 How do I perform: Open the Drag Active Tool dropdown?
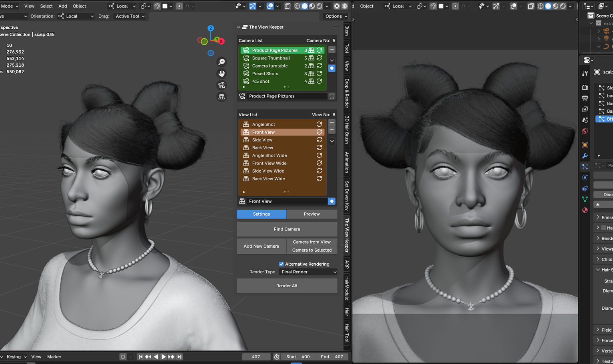130,16
